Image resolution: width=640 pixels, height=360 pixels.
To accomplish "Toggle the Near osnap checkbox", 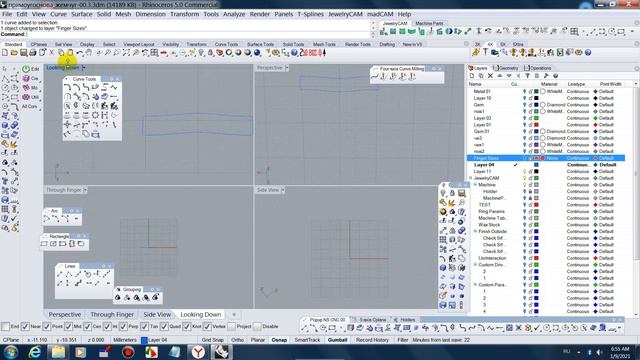I will pos(25,327).
